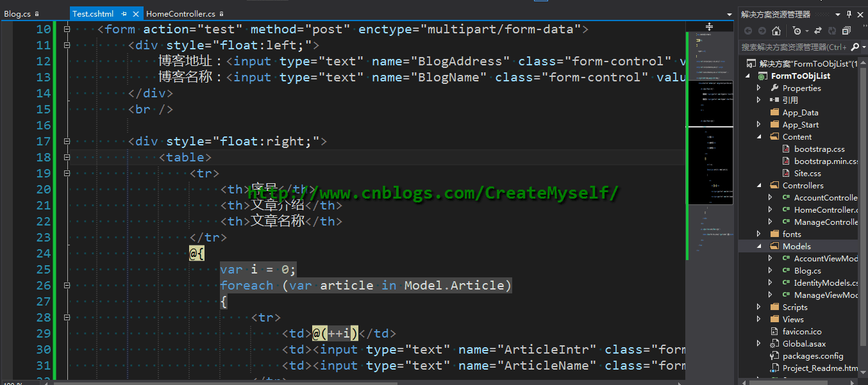868x385 pixels.
Task: Click the Sync with Active Document icon
Action: pyautogui.click(x=818, y=31)
